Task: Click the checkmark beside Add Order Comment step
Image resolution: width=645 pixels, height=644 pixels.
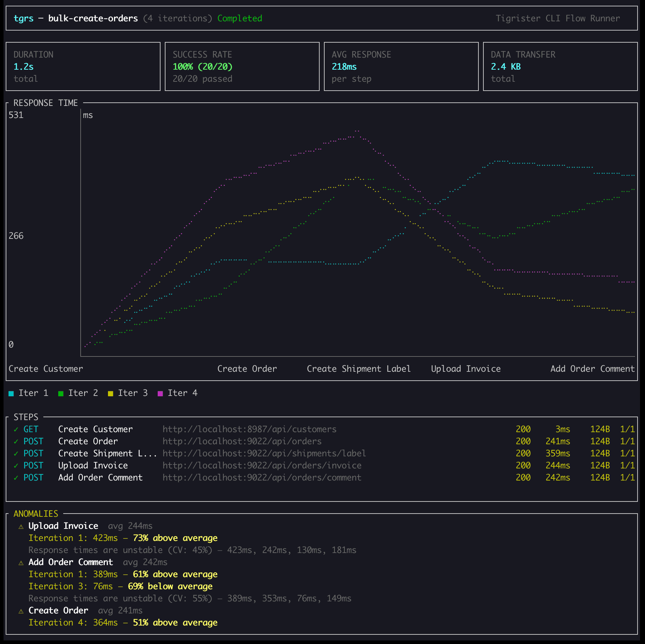Action: coord(15,478)
